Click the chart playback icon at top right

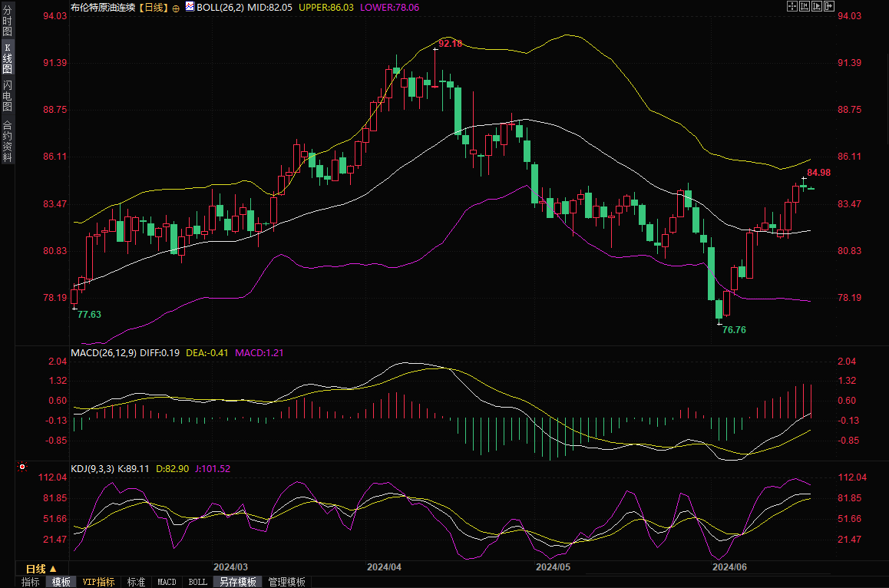(x=817, y=6)
